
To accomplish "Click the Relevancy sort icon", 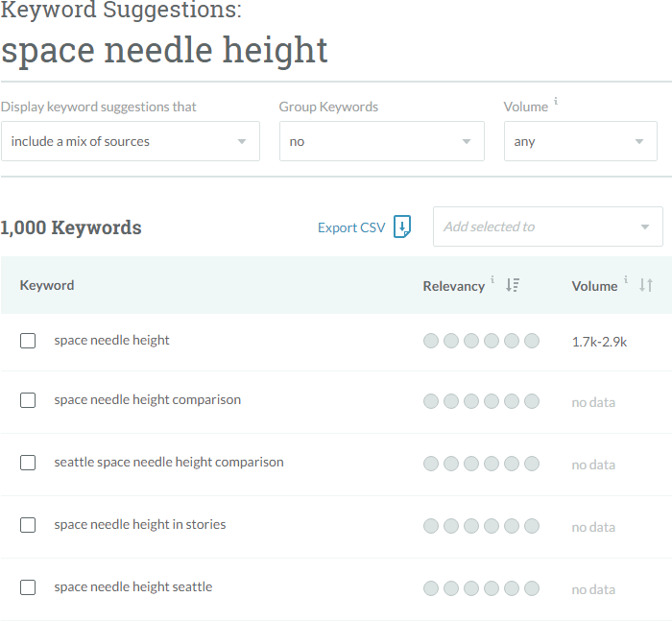I will pyautogui.click(x=513, y=285).
